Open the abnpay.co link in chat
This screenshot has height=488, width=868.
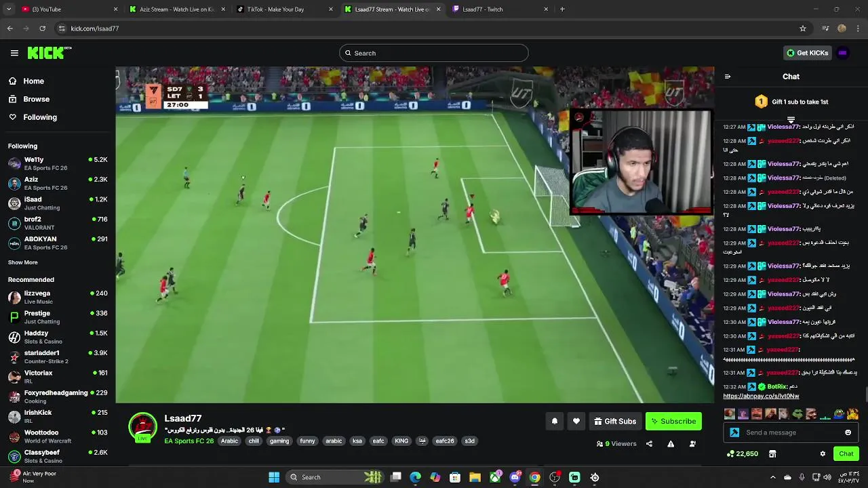tap(761, 396)
